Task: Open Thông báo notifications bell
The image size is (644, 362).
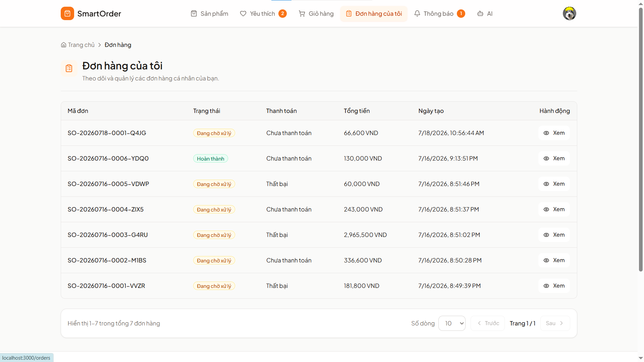Action: tap(439, 14)
